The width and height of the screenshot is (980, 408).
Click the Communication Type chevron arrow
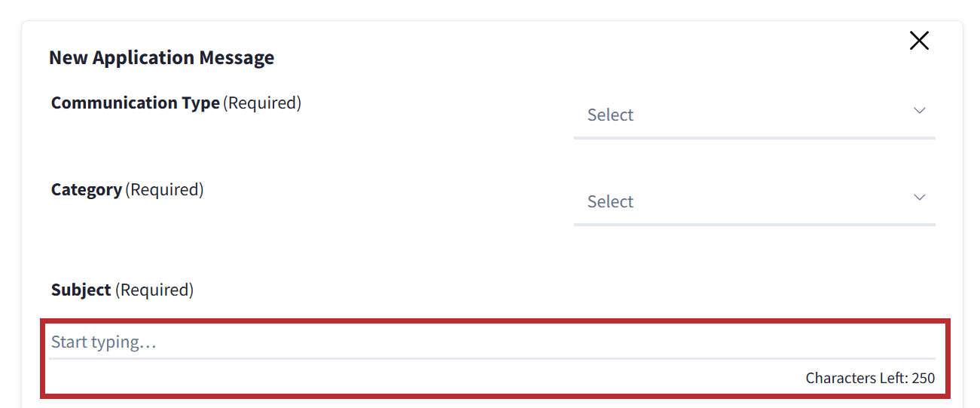[x=919, y=111]
